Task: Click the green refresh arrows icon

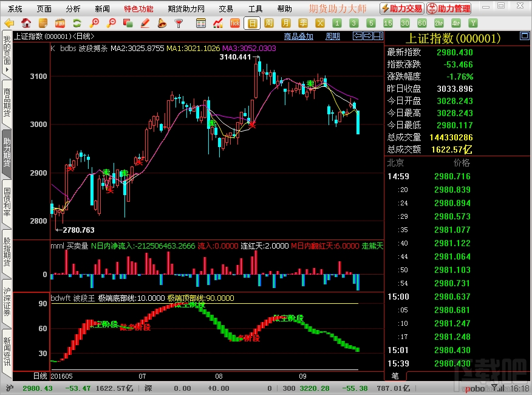Action: pyautogui.click(x=77, y=23)
